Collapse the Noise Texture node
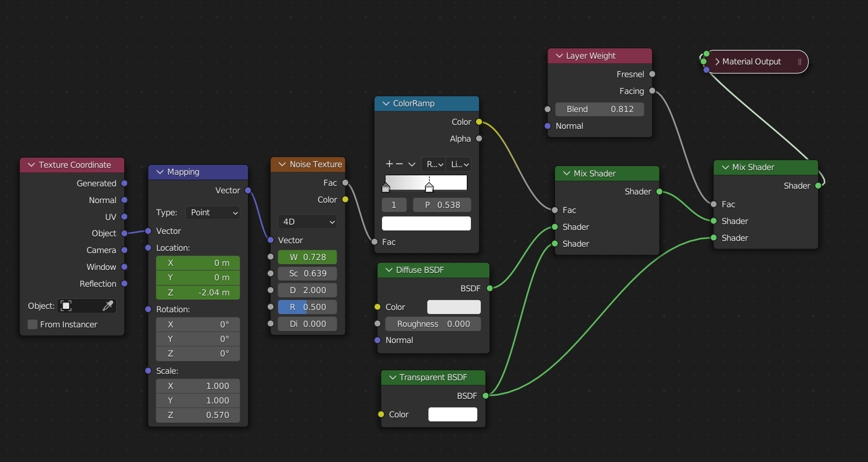 click(x=282, y=164)
